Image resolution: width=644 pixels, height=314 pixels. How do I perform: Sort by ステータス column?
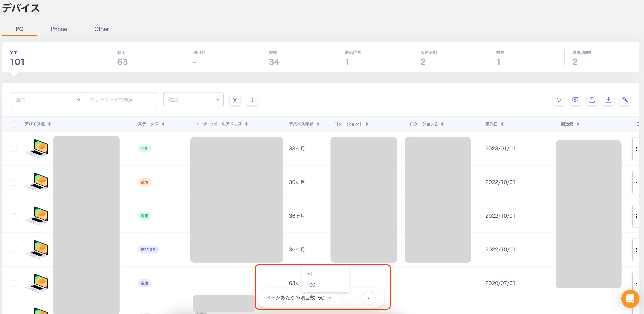point(163,124)
